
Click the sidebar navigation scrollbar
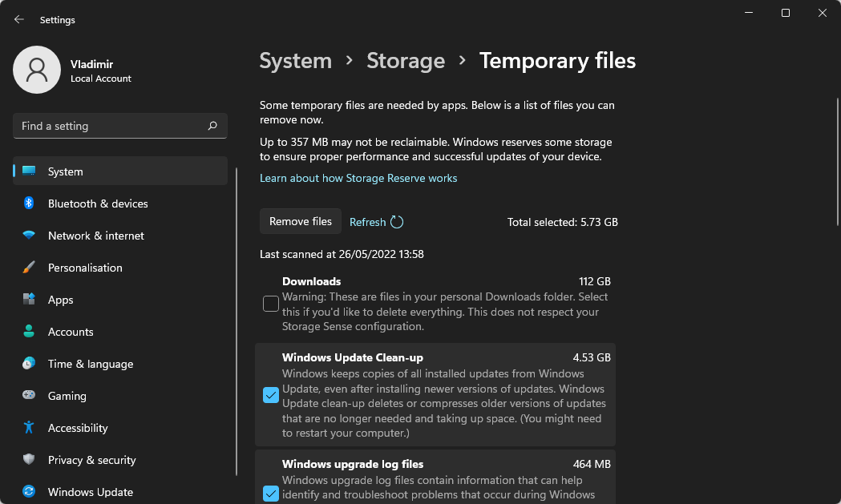click(236, 321)
